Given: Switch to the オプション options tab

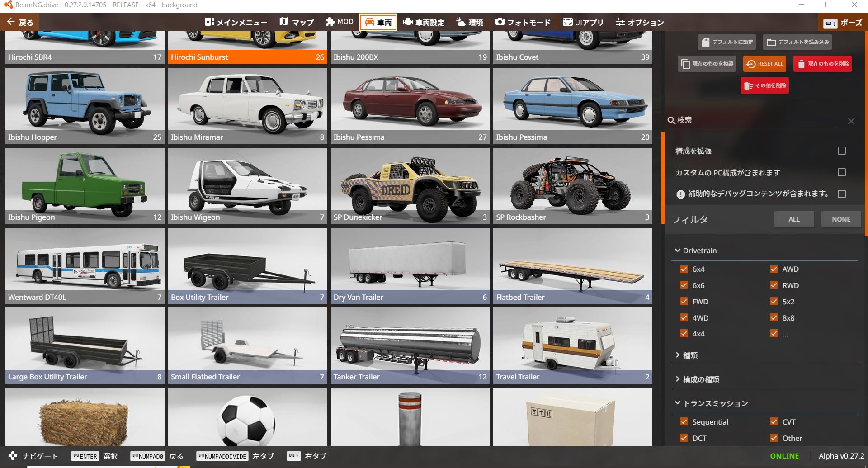Looking at the screenshot, I should [x=640, y=22].
